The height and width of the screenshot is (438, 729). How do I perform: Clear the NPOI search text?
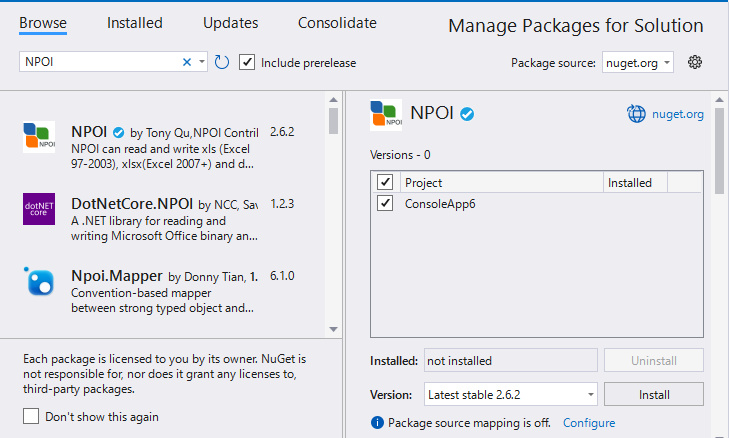pos(187,62)
